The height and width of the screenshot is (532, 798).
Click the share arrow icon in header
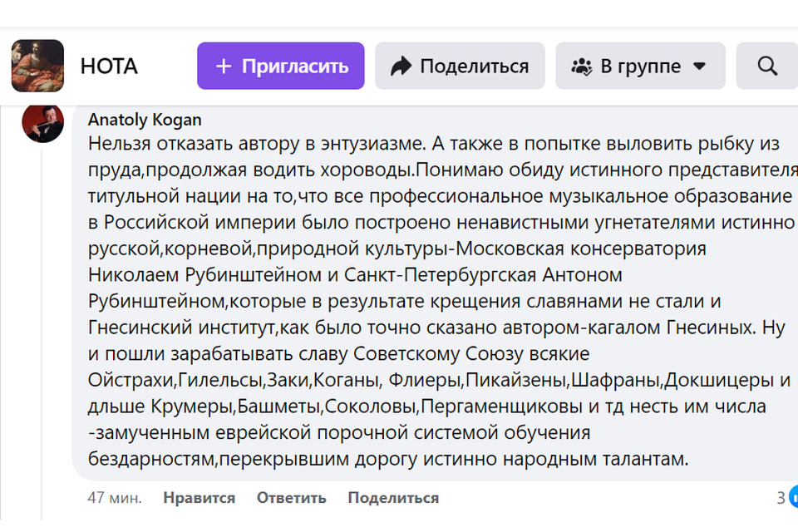point(401,66)
